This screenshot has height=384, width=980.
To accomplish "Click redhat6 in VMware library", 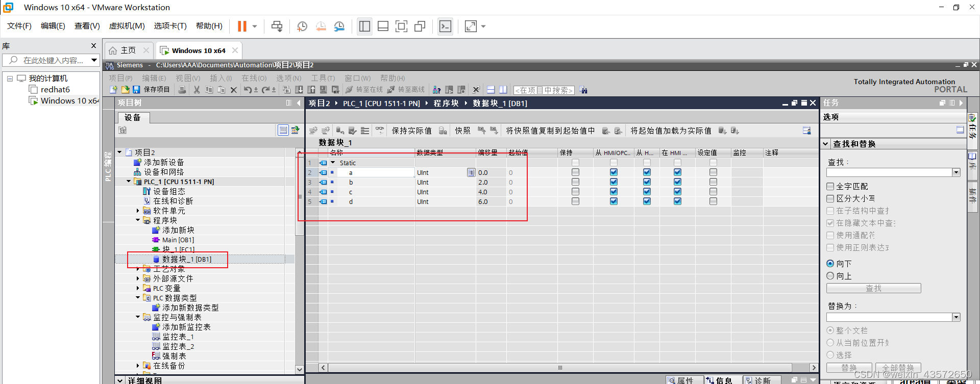I will coord(55,89).
